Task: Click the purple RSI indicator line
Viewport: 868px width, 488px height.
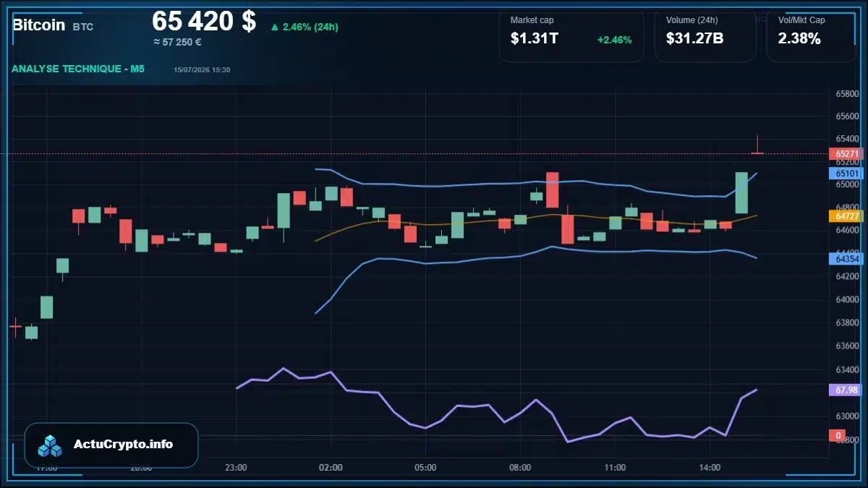Action: pyautogui.click(x=497, y=406)
